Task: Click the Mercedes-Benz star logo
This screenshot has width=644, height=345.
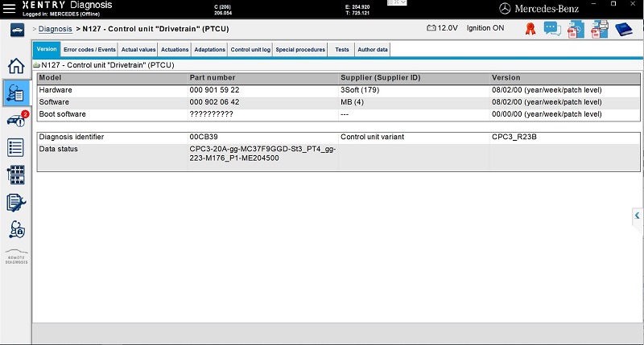Action: (505, 9)
